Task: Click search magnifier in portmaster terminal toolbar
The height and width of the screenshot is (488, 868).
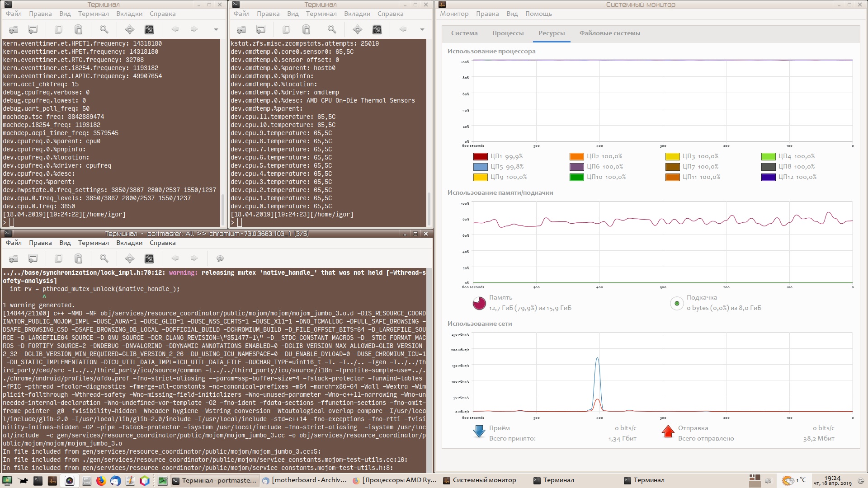Action: [104, 258]
